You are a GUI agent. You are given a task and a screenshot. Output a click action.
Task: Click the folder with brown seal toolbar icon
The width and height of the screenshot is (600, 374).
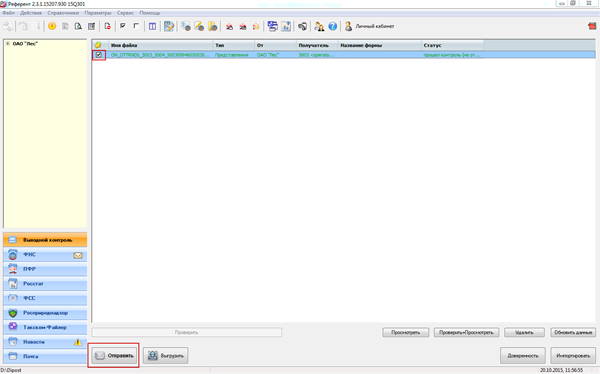coord(212,26)
